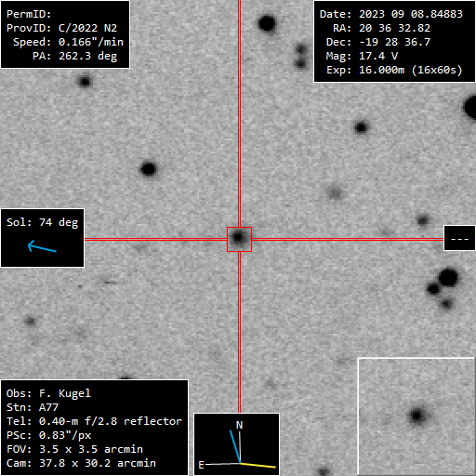
Task: Click the Sol: 74 deg label
Action: (42, 222)
